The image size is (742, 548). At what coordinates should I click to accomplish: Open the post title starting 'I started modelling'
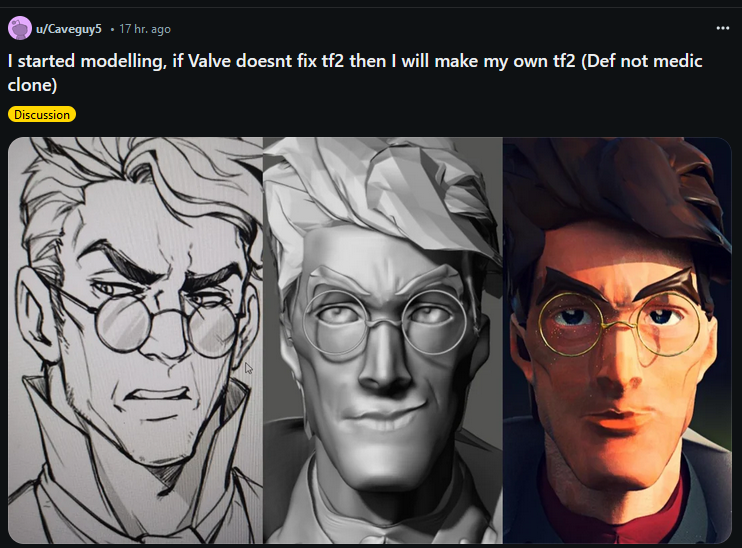pos(355,73)
